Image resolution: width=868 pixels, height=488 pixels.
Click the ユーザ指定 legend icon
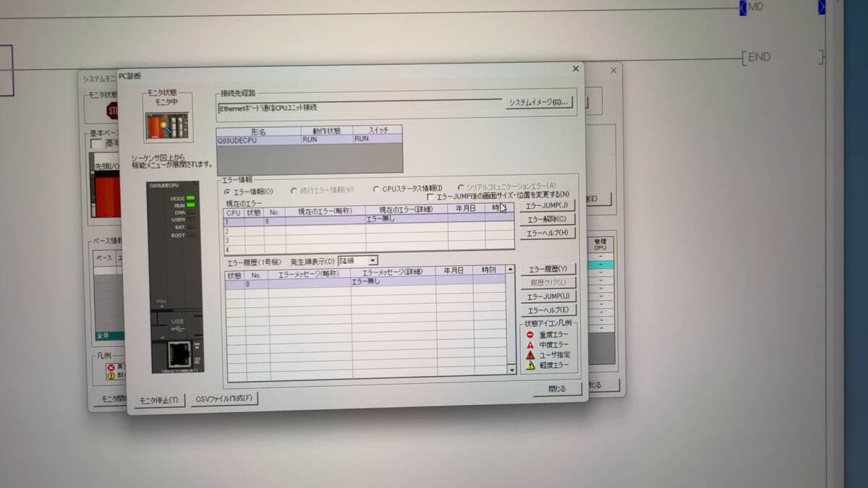tap(530, 355)
